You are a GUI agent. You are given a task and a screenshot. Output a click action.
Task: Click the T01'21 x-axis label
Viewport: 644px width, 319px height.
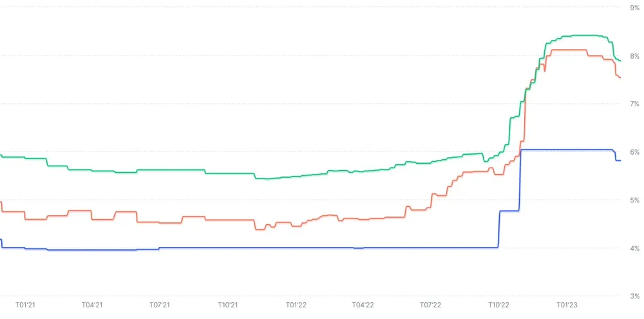(24, 304)
